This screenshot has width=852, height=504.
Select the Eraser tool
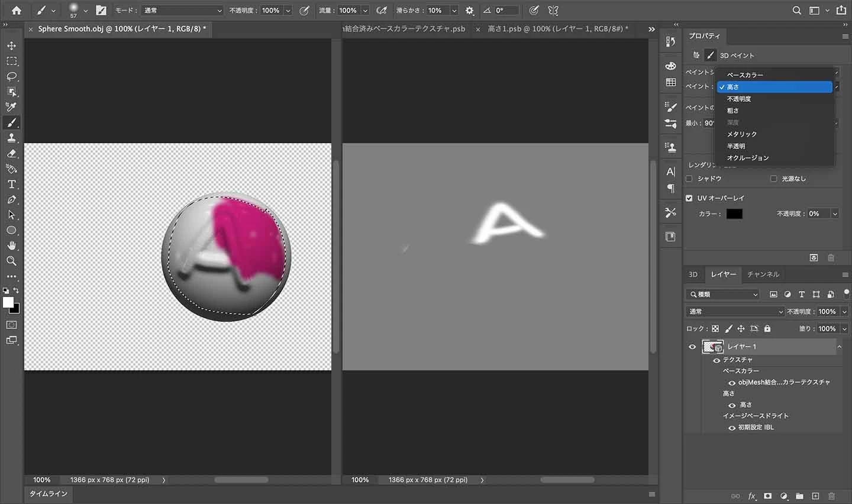click(11, 153)
